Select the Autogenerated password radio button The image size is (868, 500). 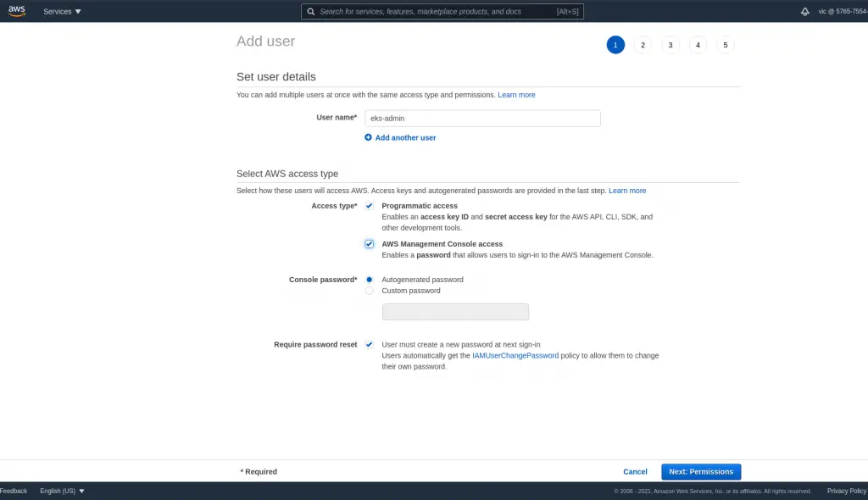click(x=370, y=280)
